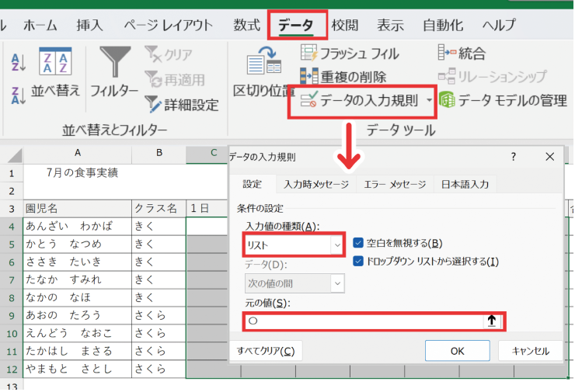
Task: Expand 入力値の種類 list dropdown
Action: (x=337, y=245)
